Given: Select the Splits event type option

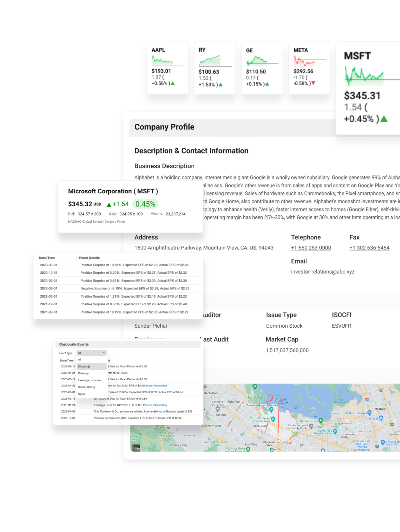Looking at the screenshot, I should tap(81, 394).
